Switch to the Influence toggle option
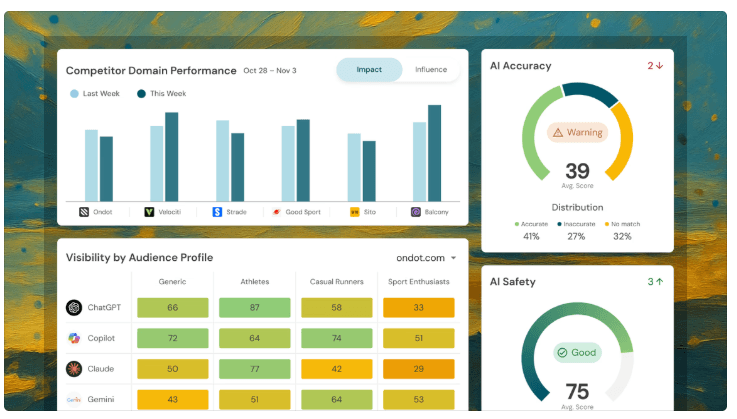This screenshot has height=419, width=737. 431,70
